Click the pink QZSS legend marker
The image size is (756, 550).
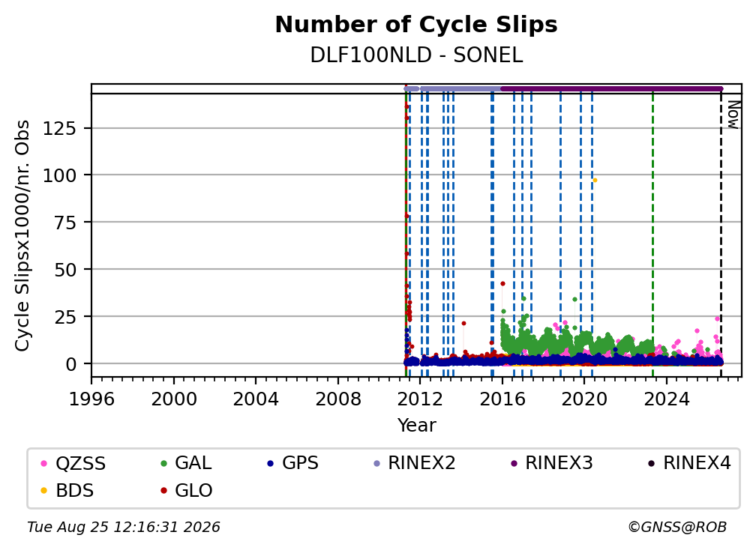click(43, 464)
